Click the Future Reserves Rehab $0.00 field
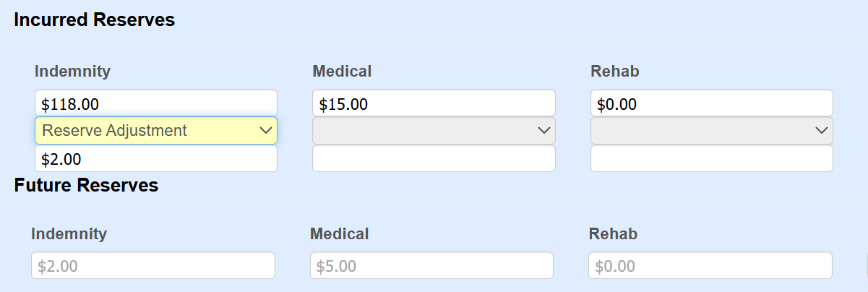Image resolution: width=868 pixels, height=292 pixels. click(710, 266)
